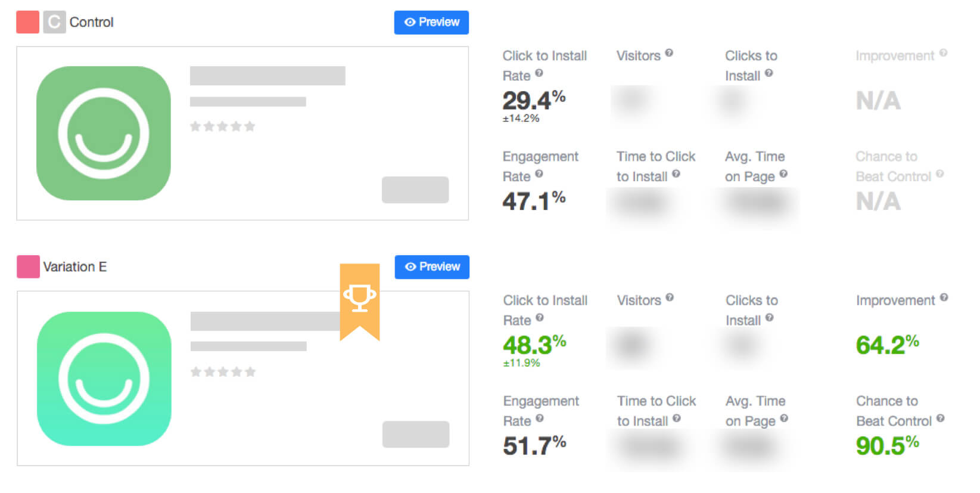Click the Improvement help icon for Variation E
Viewport: 980px width, 493px height.
(944, 298)
